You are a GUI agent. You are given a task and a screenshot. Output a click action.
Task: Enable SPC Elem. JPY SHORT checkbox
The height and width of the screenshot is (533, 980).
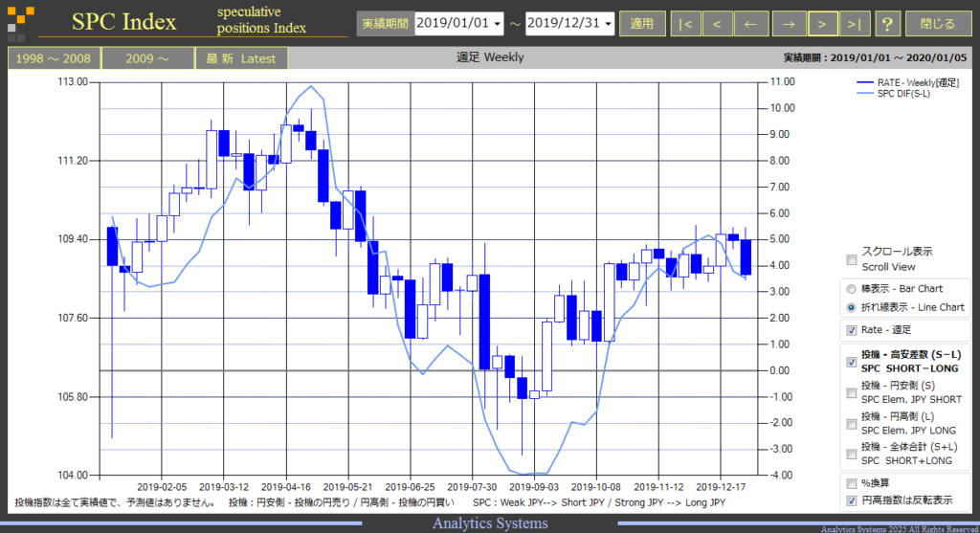point(851,392)
